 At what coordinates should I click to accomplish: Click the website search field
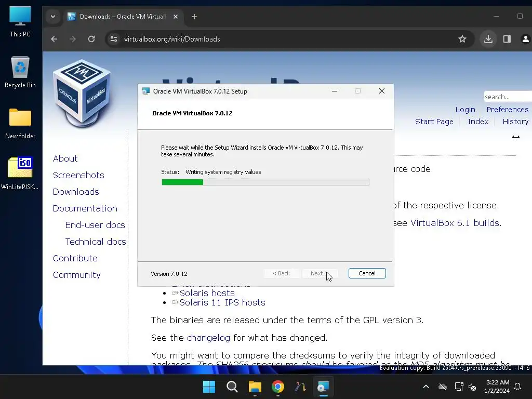pos(508,97)
